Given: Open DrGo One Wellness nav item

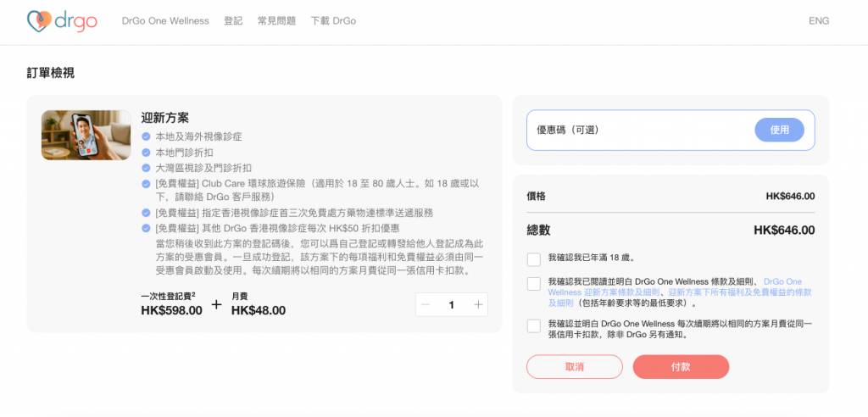Looking at the screenshot, I should click(x=165, y=21).
